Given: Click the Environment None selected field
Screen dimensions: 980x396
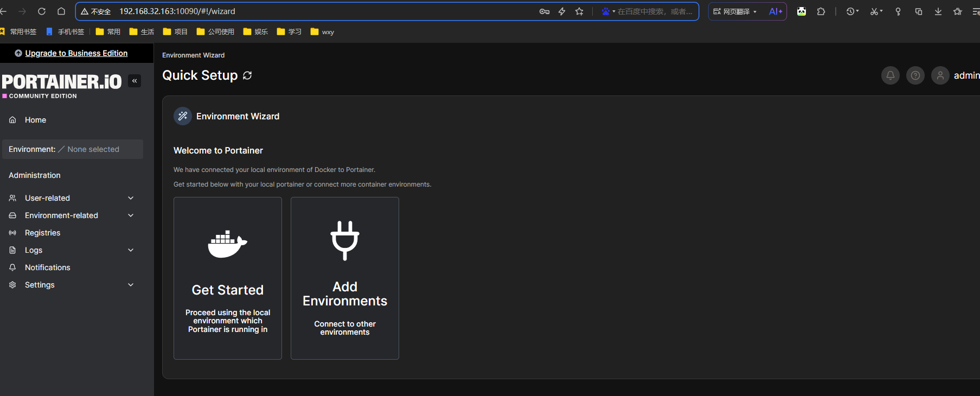Looking at the screenshot, I should pos(73,149).
